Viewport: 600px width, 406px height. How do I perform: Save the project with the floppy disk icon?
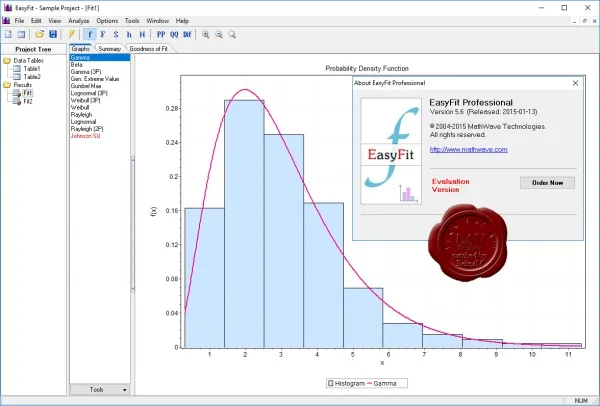[x=53, y=34]
